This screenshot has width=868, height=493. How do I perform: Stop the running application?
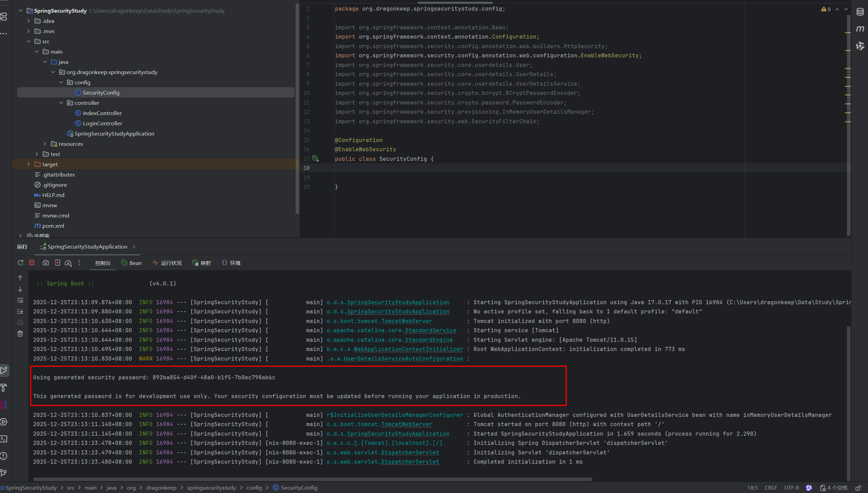[32, 263]
